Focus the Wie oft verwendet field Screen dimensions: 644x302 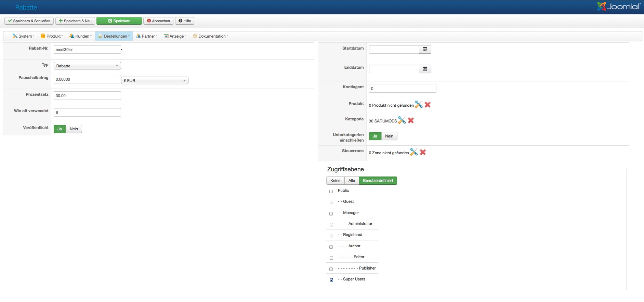coord(87,113)
